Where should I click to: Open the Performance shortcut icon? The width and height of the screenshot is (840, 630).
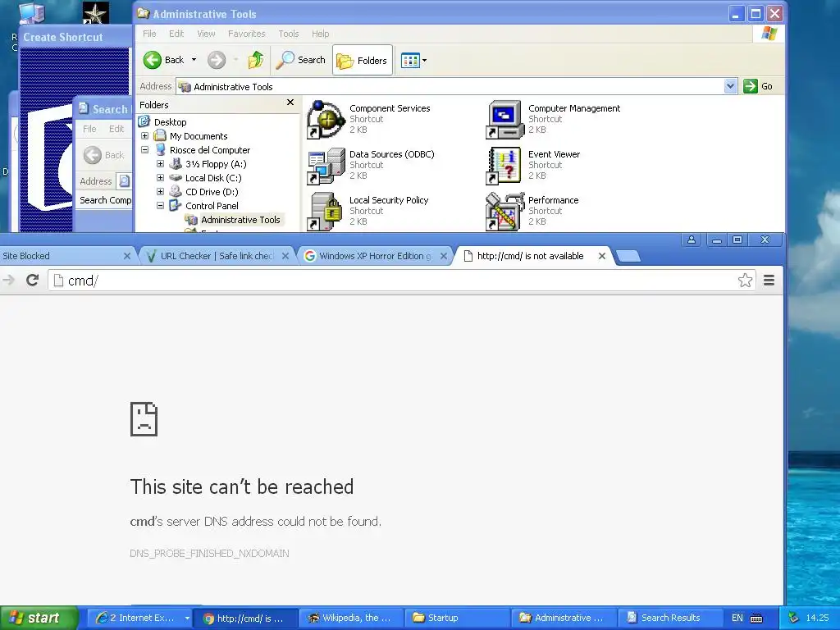tap(504, 212)
